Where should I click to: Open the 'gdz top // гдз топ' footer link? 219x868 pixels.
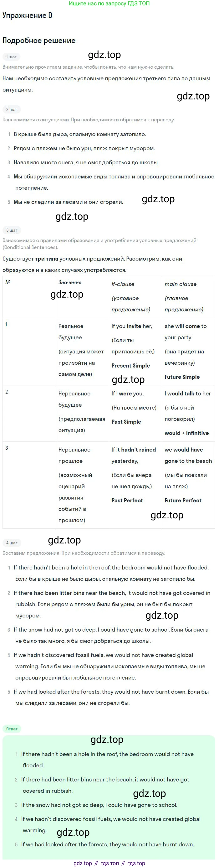[109, 863]
